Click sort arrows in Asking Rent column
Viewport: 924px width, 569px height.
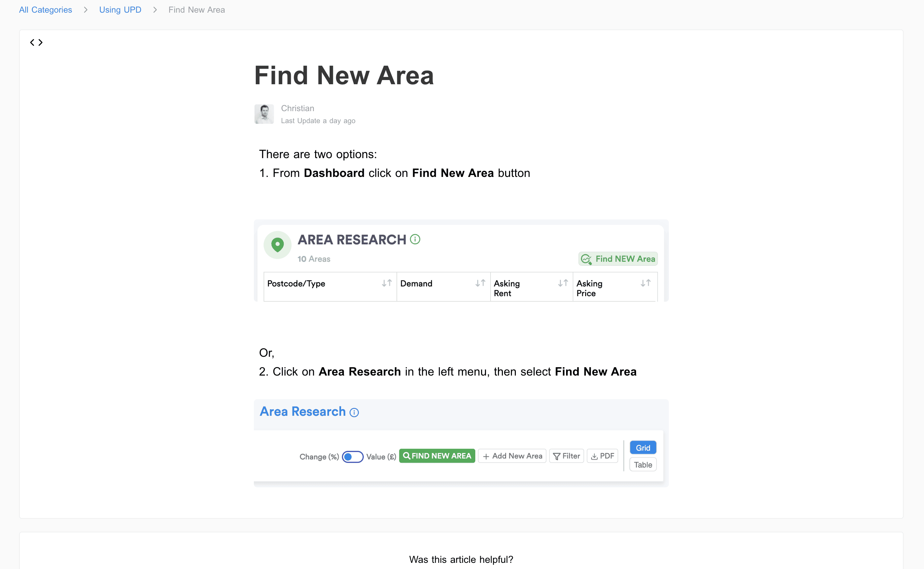coord(563,283)
